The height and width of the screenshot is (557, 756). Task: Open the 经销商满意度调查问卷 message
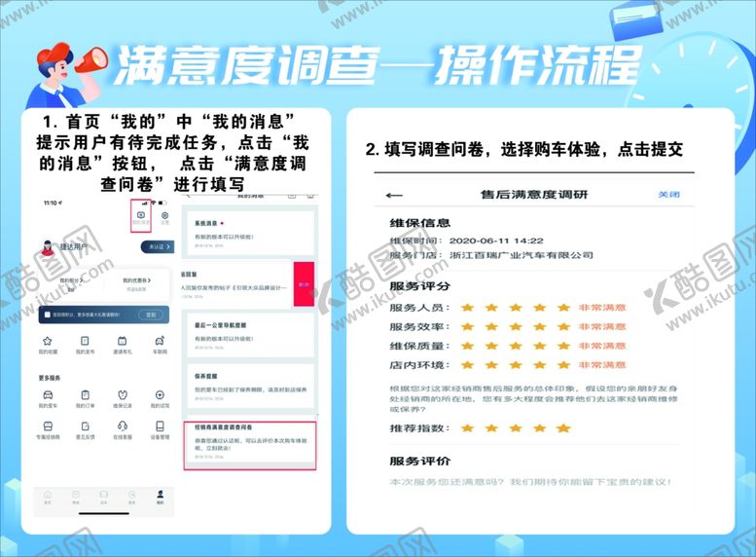[x=250, y=445]
